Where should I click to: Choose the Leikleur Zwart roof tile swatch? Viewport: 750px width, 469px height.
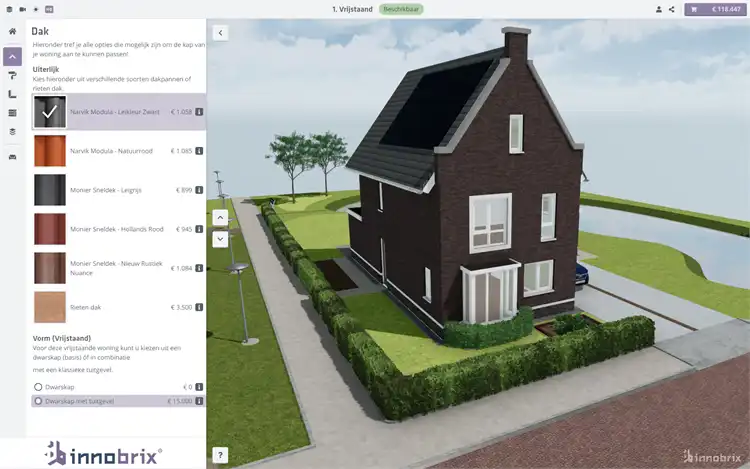[x=50, y=112]
